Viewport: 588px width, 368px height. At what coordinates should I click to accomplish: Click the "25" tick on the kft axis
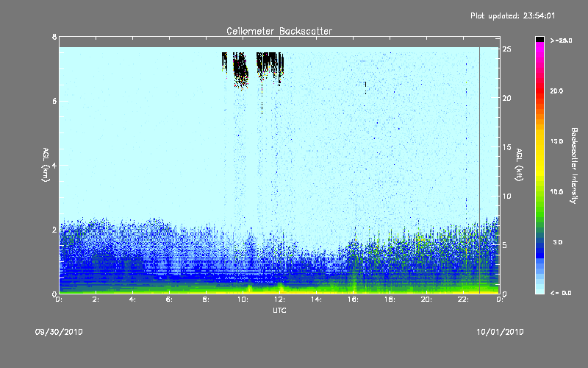[506, 49]
